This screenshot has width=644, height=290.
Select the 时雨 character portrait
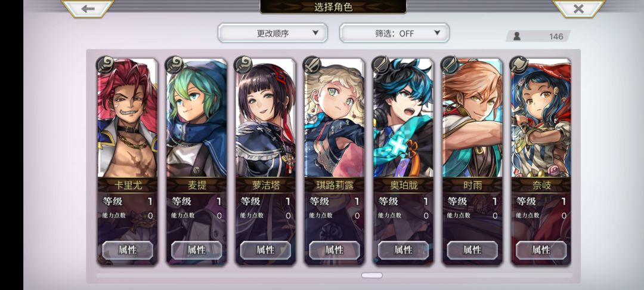click(x=472, y=119)
